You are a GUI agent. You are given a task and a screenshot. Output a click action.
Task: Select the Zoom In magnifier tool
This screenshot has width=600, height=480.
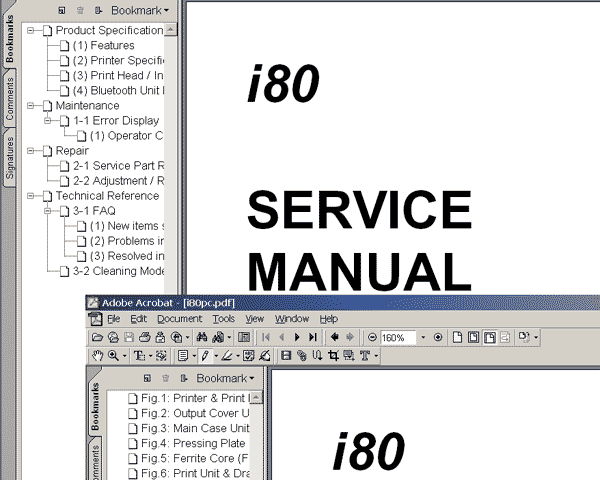113,356
